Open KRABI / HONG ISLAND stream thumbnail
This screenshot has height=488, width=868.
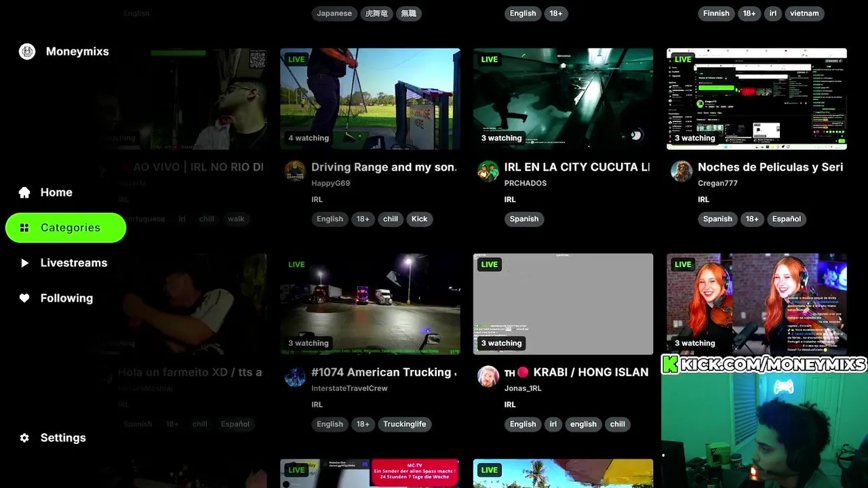[563, 304]
